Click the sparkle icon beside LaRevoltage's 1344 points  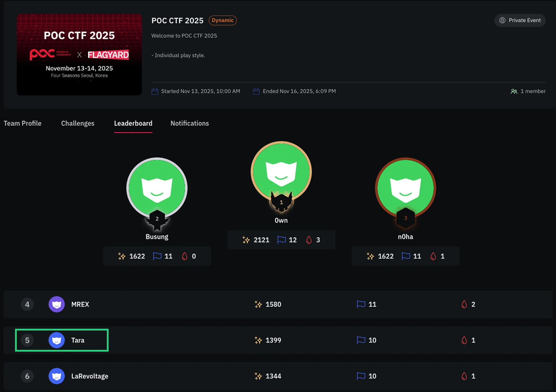click(258, 376)
